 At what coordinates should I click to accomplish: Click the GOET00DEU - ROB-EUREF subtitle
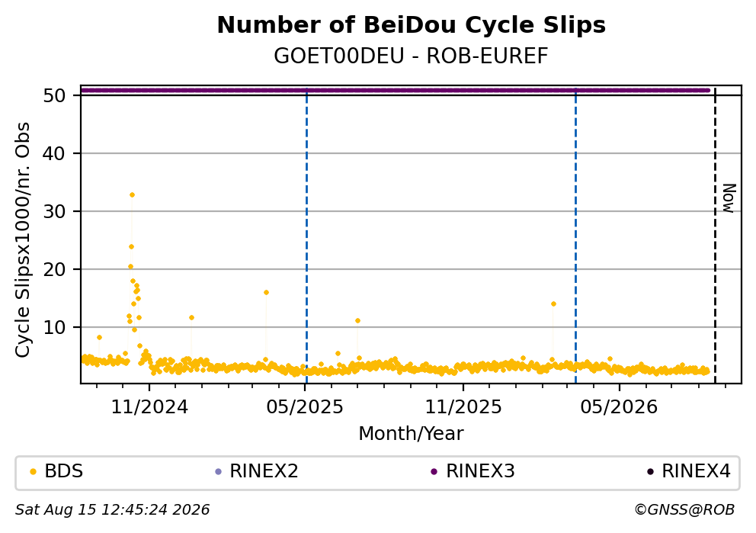pyautogui.click(x=411, y=56)
